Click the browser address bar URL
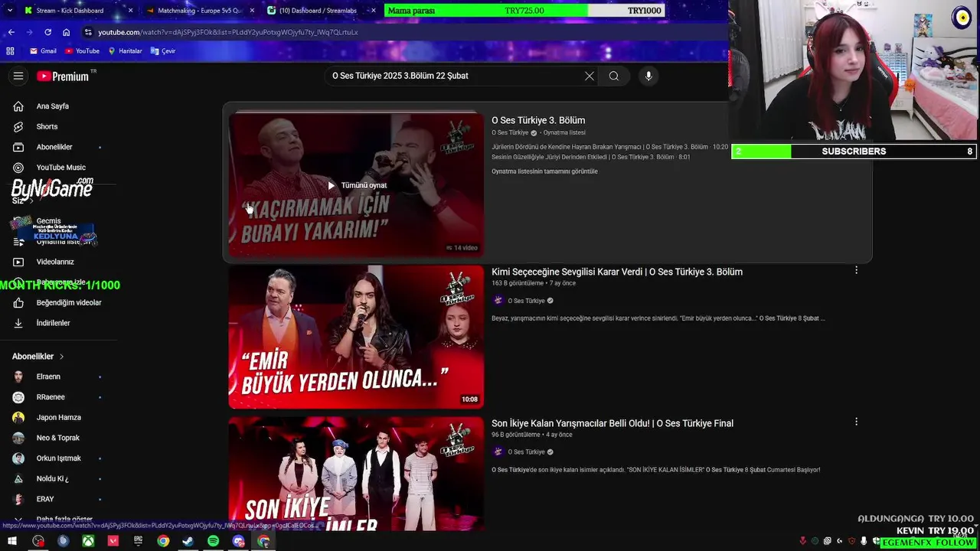The height and width of the screenshot is (551, 980). tap(228, 32)
